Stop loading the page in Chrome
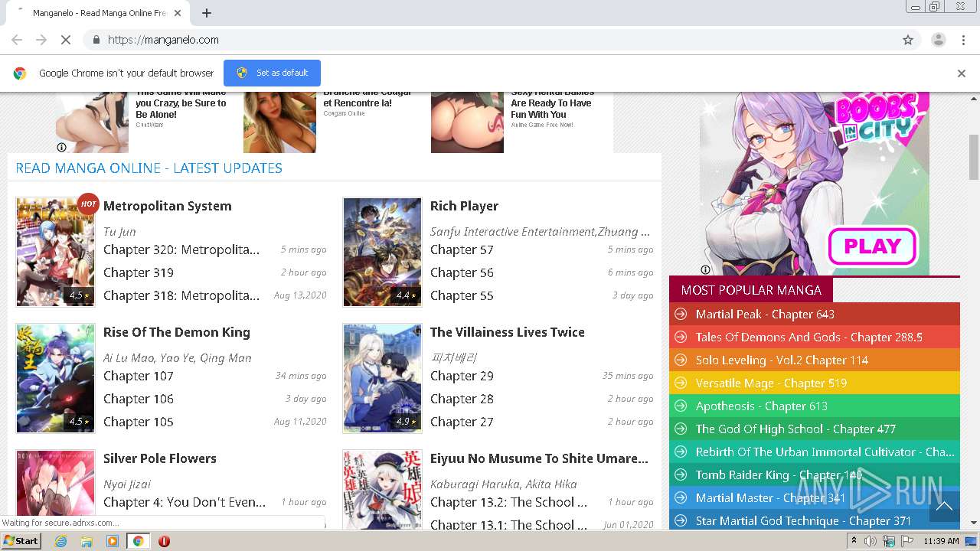Image resolution: width=980 pixels, height=551 pixels. click(65, 40)
